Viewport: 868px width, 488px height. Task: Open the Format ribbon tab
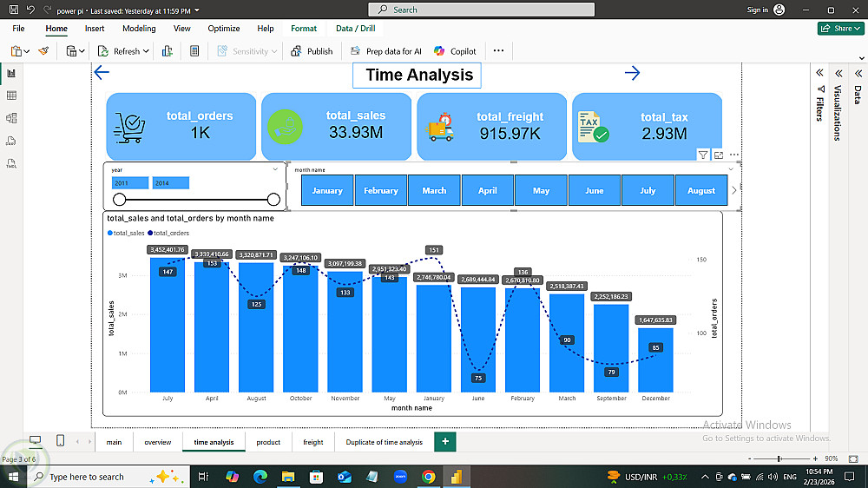pos(304,29)
